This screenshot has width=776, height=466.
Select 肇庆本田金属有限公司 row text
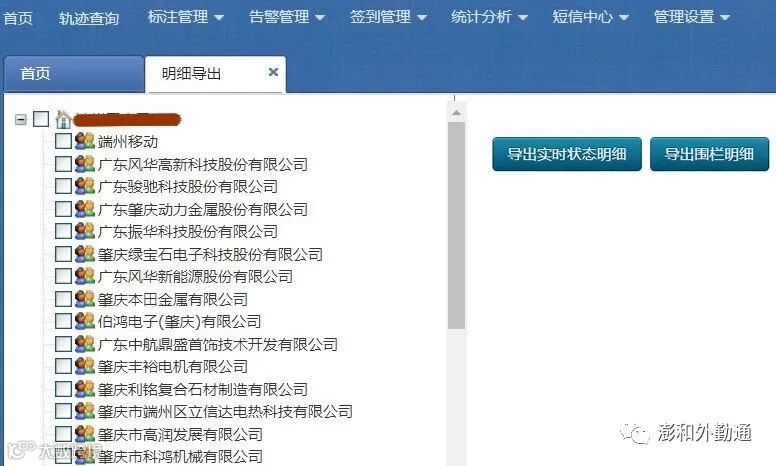[x=173, y=299]
